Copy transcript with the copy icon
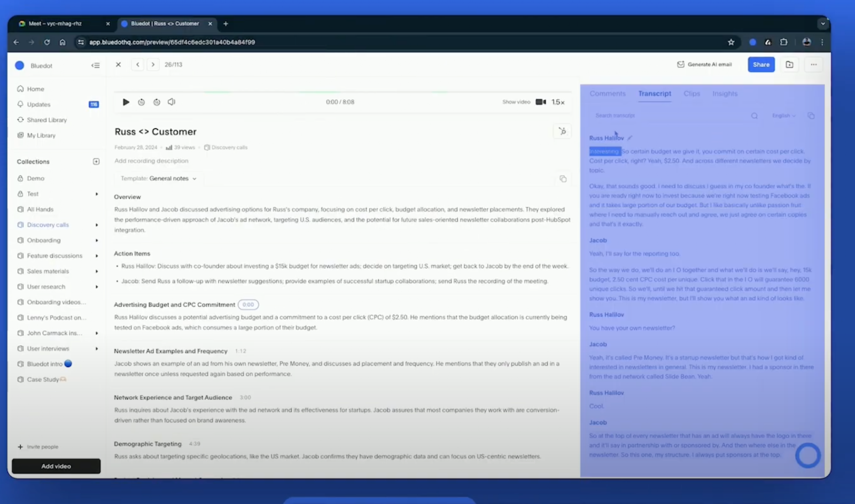Viewport: 855px width, 504px height. 811,116
